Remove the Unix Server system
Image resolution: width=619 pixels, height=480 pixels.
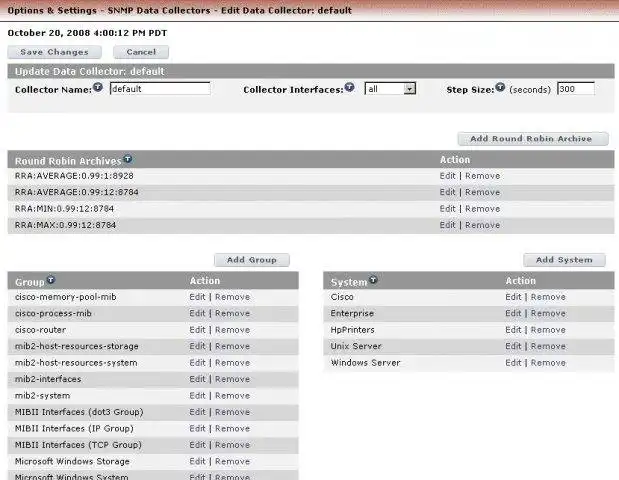coord(548,346)
